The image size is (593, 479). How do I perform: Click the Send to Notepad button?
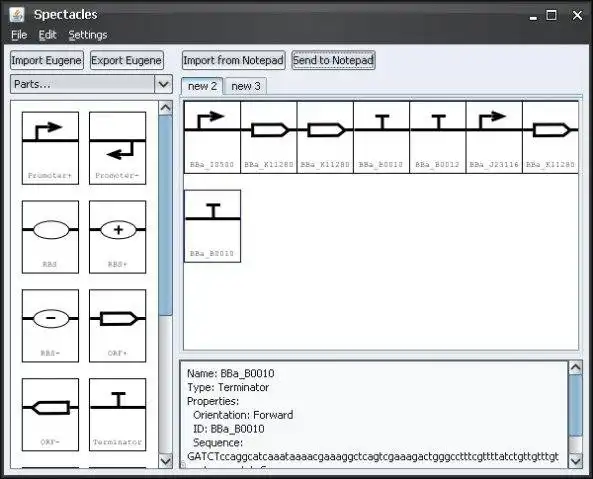pyautogui.click(x=333, y=60)
